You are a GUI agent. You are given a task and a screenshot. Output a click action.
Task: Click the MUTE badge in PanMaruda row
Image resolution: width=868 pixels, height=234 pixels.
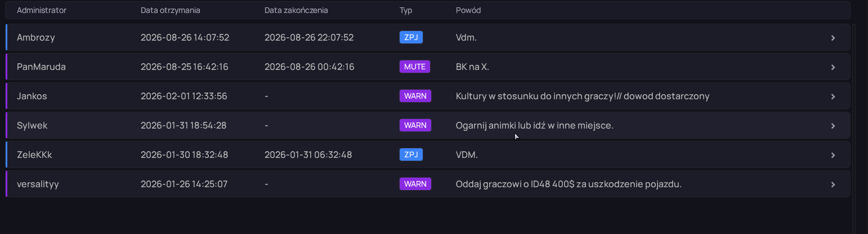(415, 67)
